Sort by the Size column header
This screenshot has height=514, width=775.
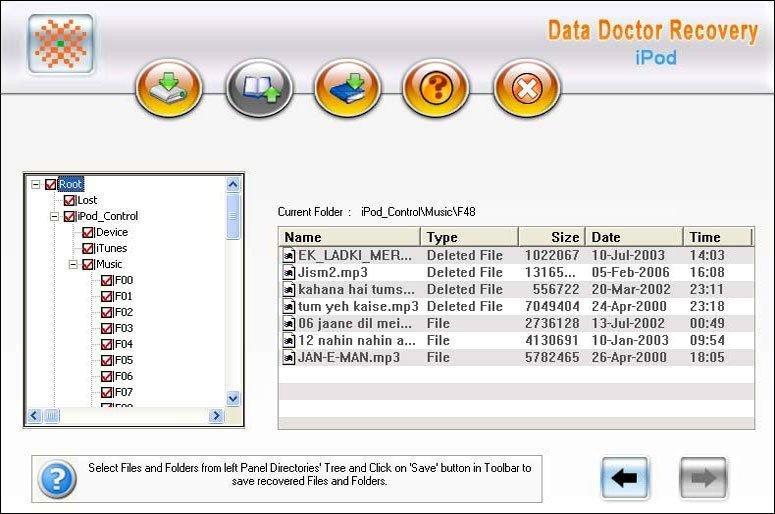(552, 237)
